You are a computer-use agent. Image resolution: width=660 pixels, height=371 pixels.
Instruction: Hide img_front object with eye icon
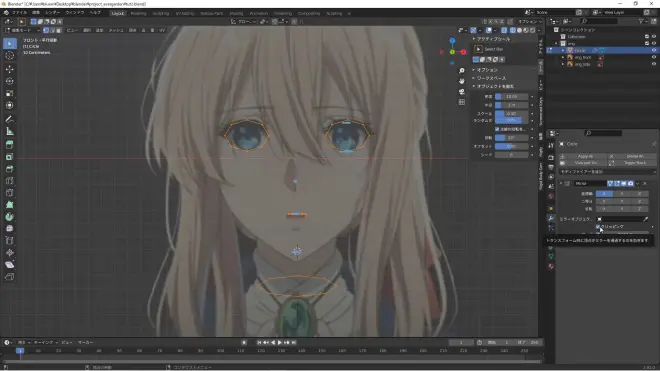(x=654, y=57)
